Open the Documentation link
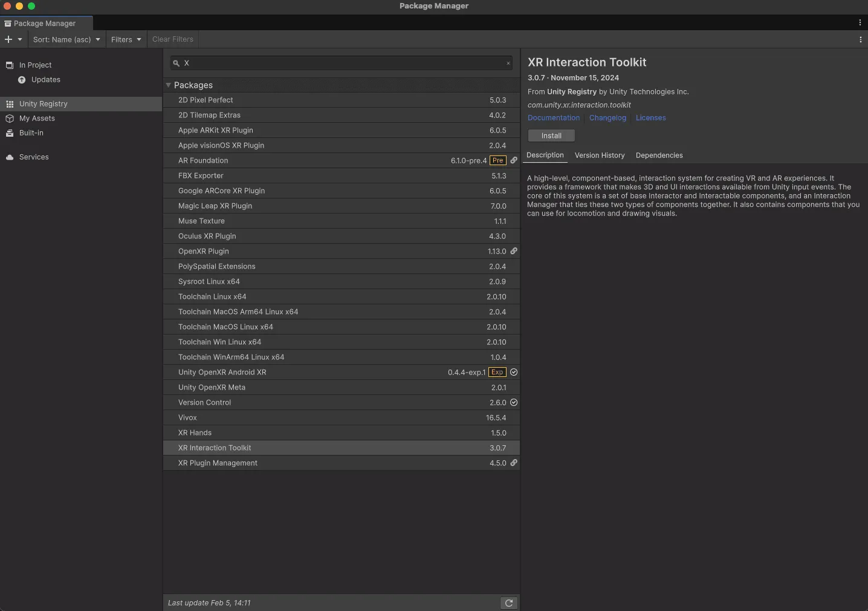The height and width of the screenshot is (611, 868). coord(553,118)
